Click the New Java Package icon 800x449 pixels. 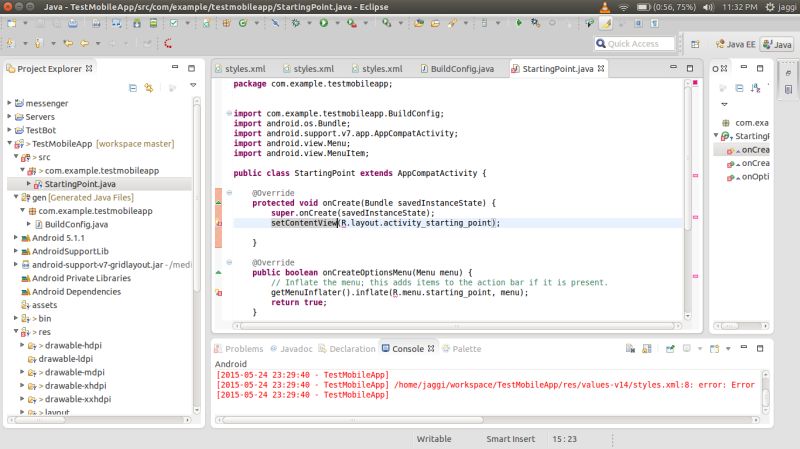[x=227, y=23]
